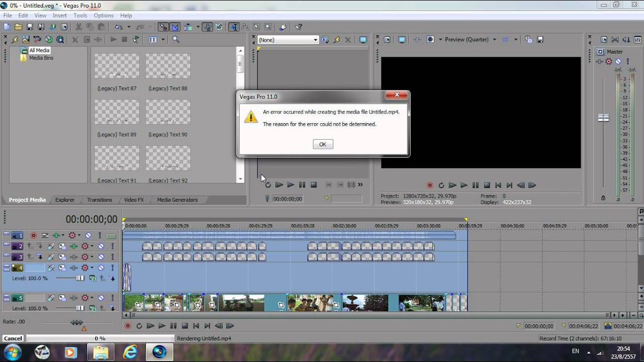Image resolution: width=644 pixels, height=362 pixels.
Task: Click Save Snapshot to File icon
Action: 540,40
